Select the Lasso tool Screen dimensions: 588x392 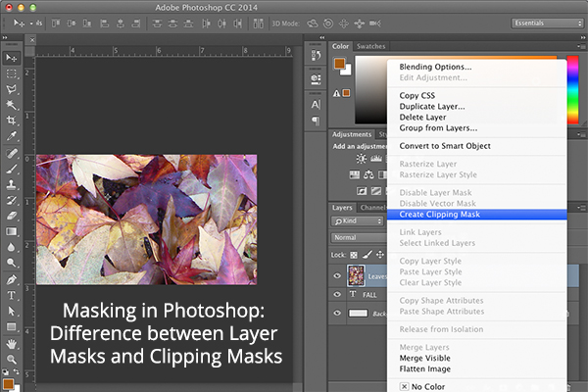[x=11, y=89]
